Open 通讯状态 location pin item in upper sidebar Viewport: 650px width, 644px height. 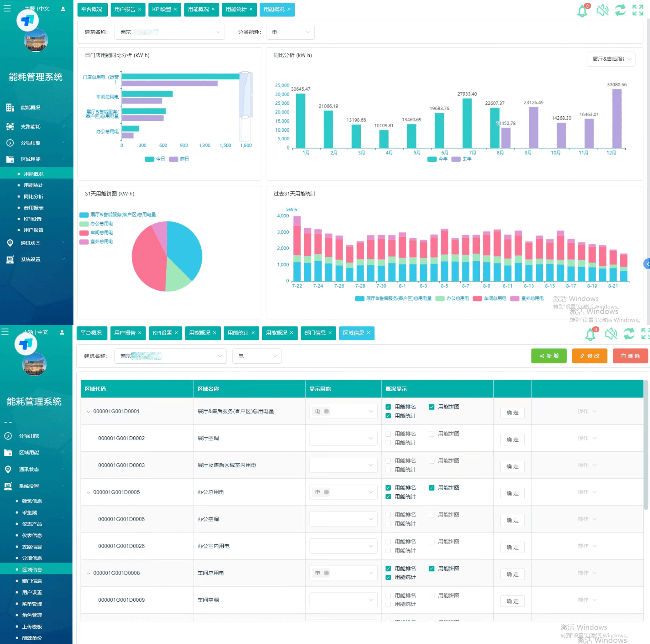[30, 243]
